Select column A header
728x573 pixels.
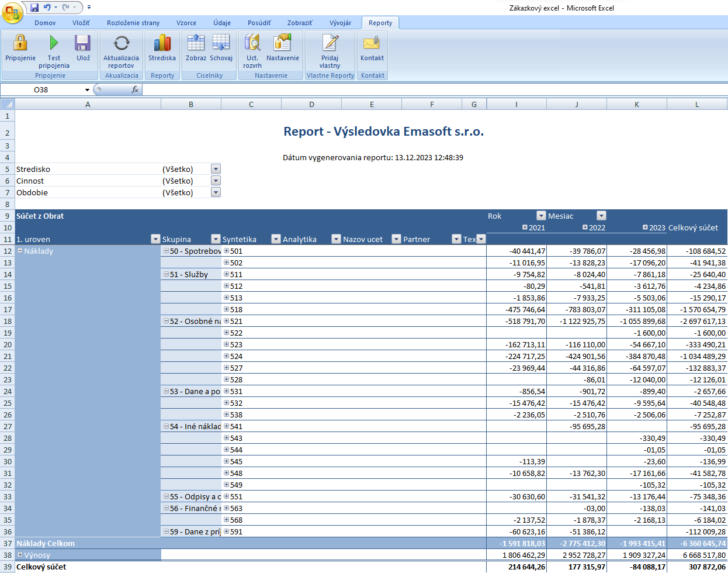point(88,104)
